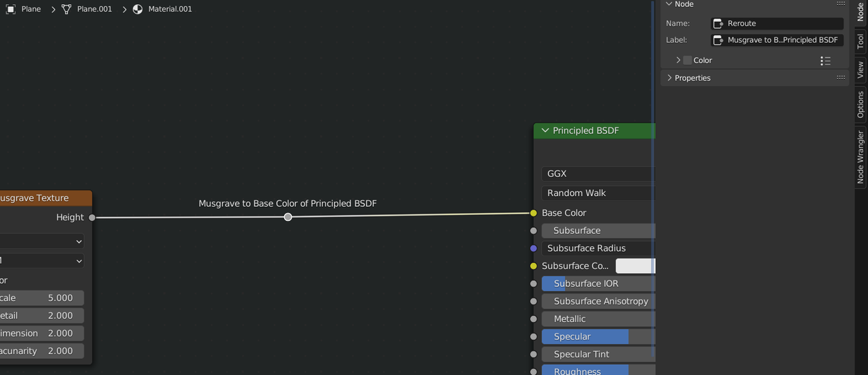Expand the Properties panel
868x375 pixels.
click(669, 78)
